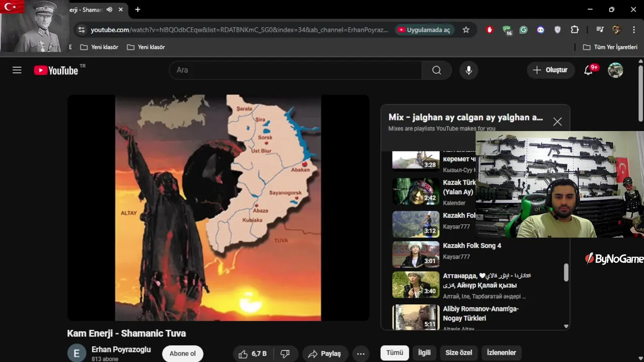
Task: Open the purple round-face extension icon
Action: point(541,30)
